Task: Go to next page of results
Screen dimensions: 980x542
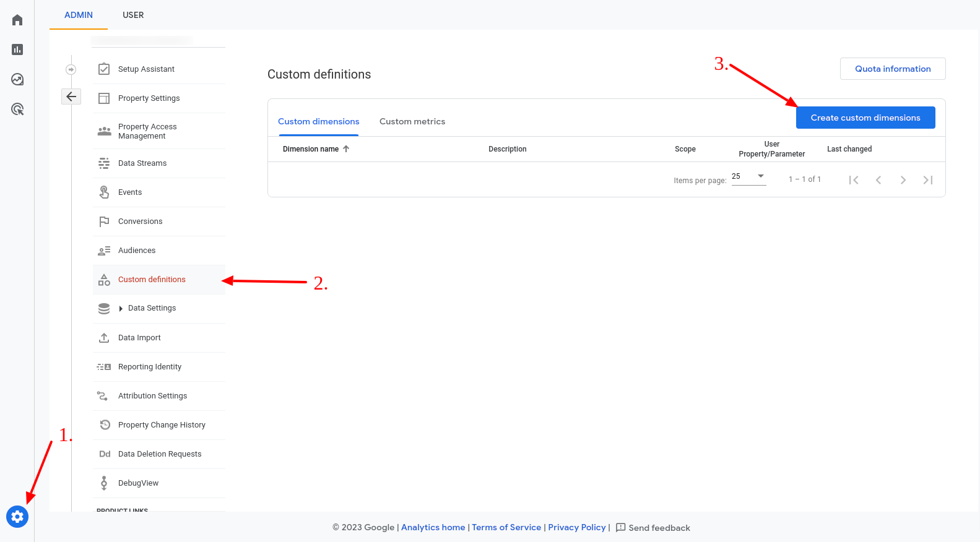Action: [903, 180]
